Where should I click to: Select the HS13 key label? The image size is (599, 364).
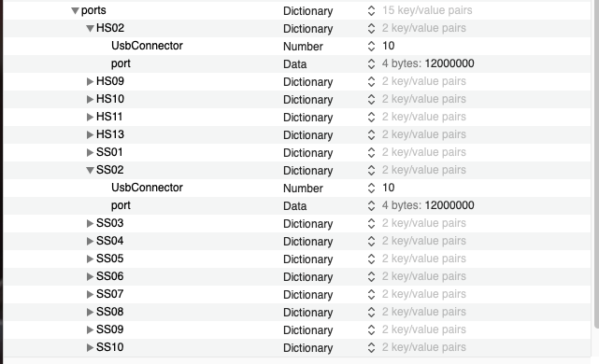coord(110,134)
